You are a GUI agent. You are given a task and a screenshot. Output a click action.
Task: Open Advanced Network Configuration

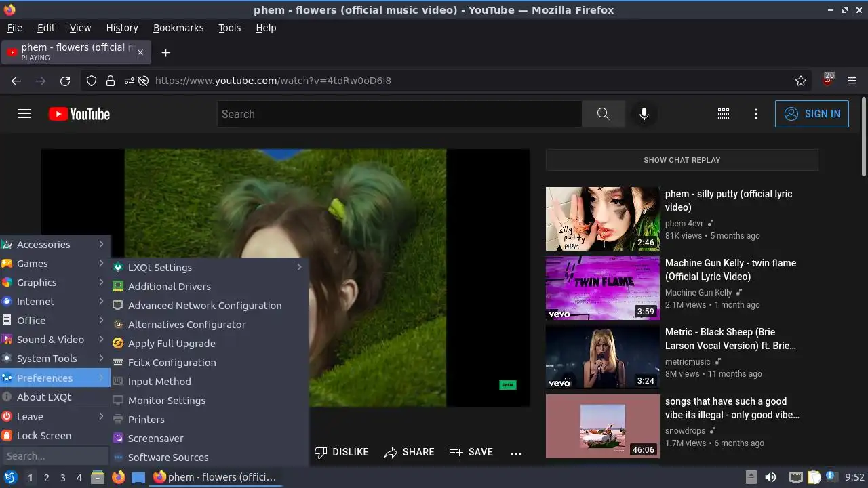pos(210,306)
